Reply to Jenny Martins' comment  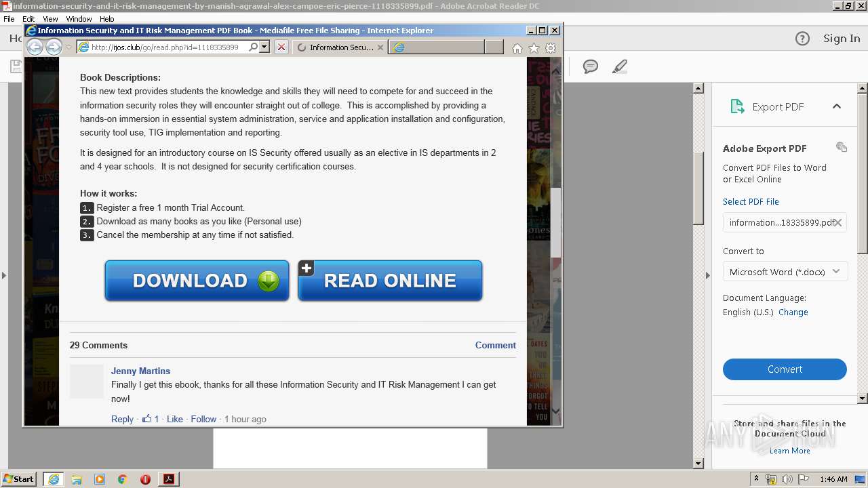coord(122,419)
